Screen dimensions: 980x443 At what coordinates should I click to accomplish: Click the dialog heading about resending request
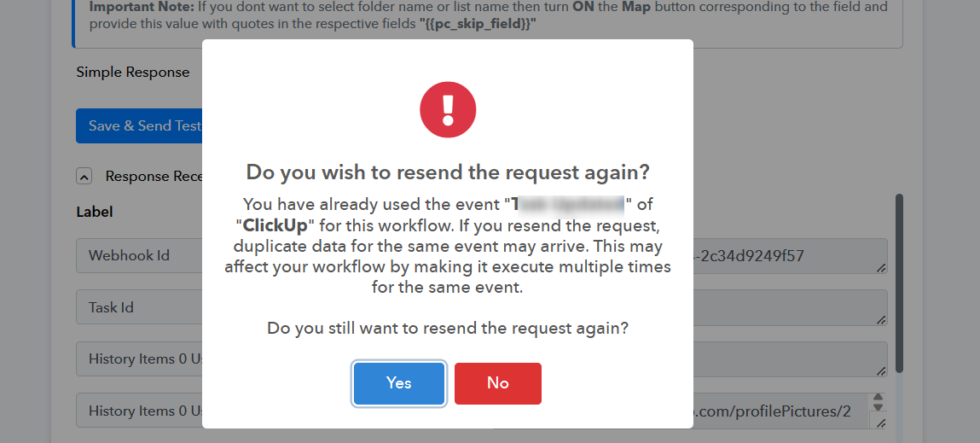[x=448, y=172]
